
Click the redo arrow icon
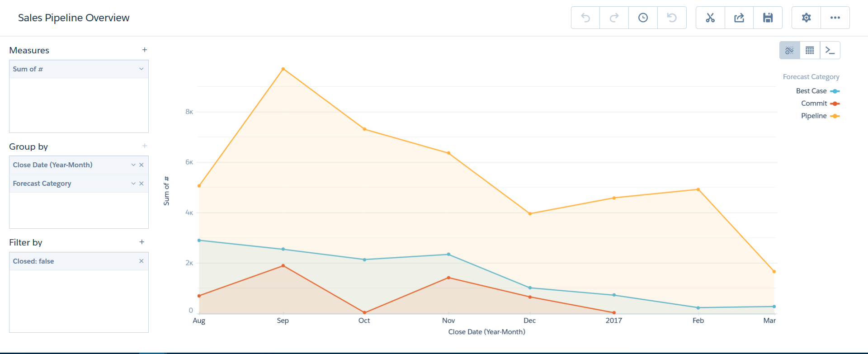[x=614, y=18]
